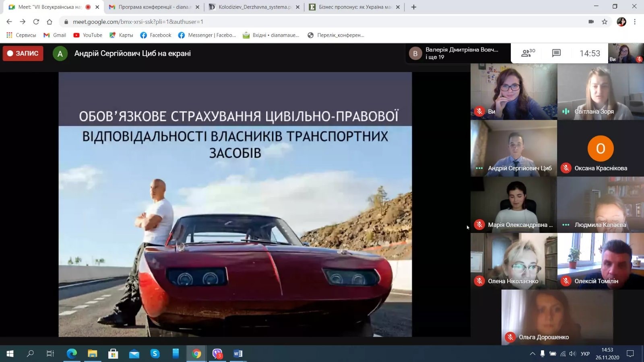Screen dimensions: 644x362
Task: Open Skype from taskbar
Action: coord(155,354)
